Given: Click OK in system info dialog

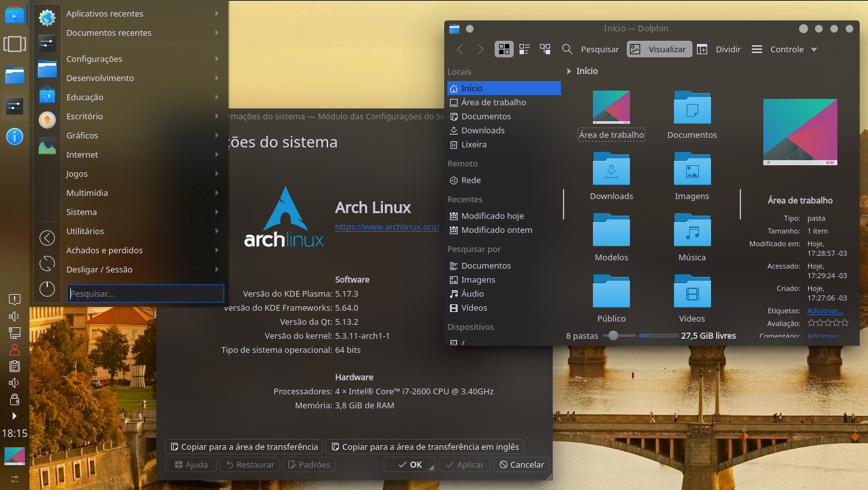Looking at the screenshot, I should (x=409, y=464).
